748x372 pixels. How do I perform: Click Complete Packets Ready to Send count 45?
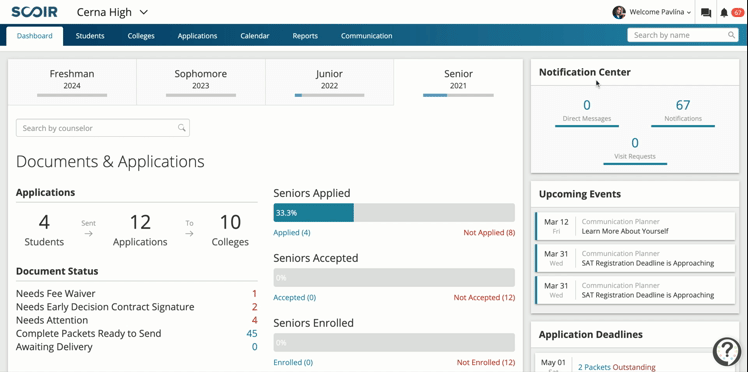pyautogui.click(x=252, y=334)
